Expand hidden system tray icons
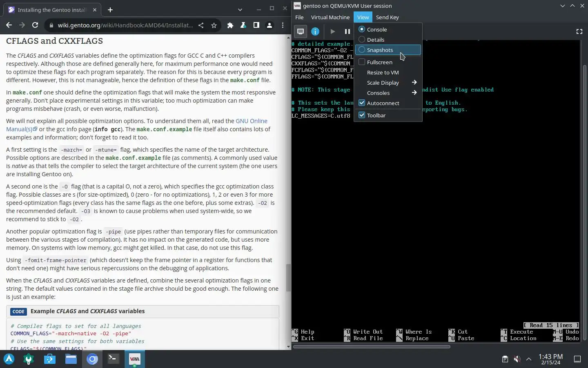This screenshot has height=368, width=588. click(x=529, y=359)
